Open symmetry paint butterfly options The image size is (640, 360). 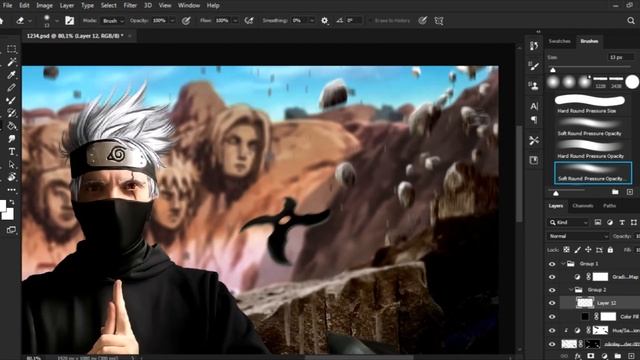click(x=439, y=20)
